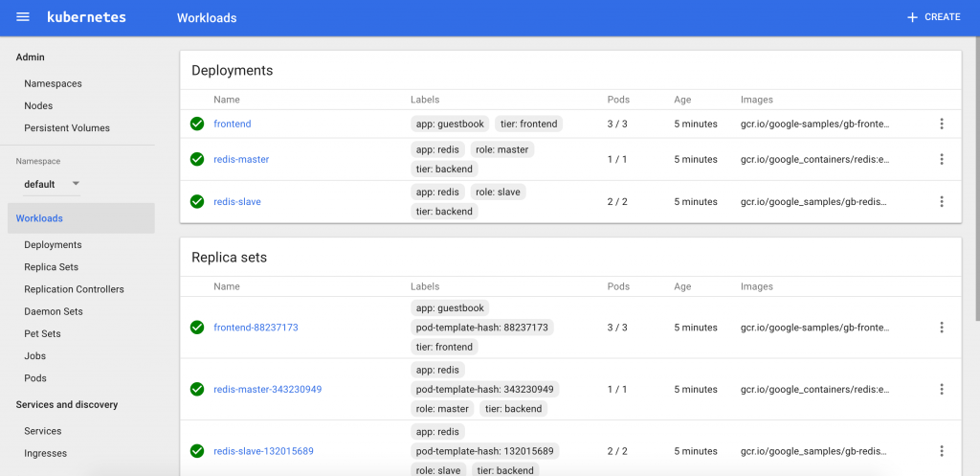Select Workloads in the sidebar
The height and width of the screenshot is (476, 980).
pyautogui.click(x=39, y=218)
